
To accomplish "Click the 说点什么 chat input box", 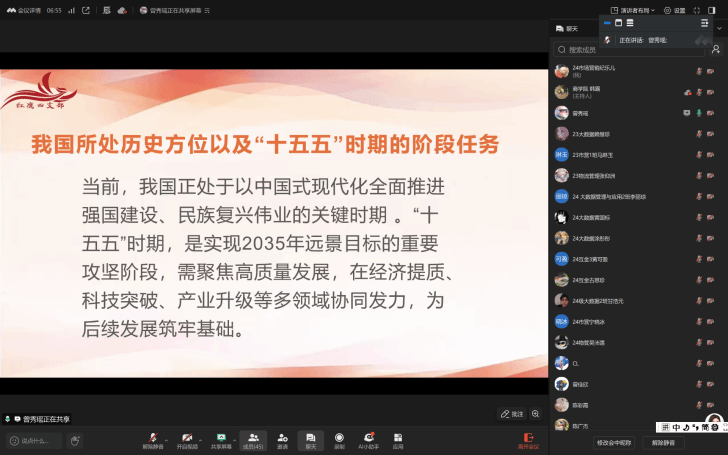I will point(34,440).
